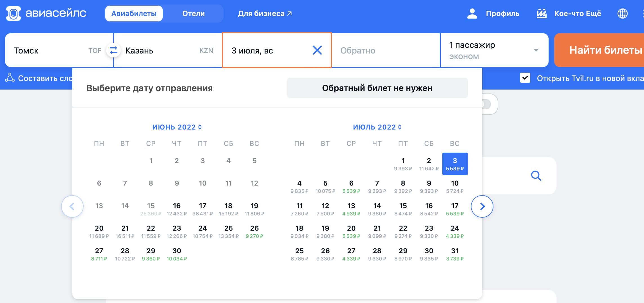Click the Томск origin field
Screen dimensions: 644x303
(x=59, y=50)
